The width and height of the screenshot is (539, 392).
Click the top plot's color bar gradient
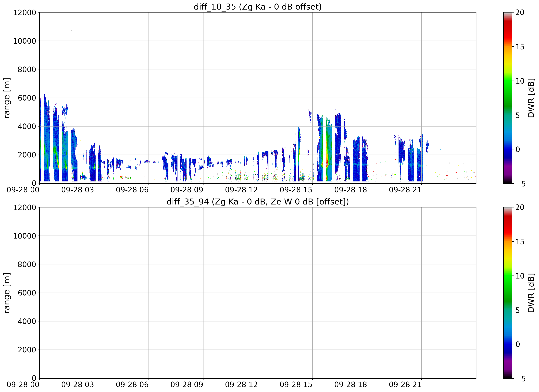(x=508, y=98)
